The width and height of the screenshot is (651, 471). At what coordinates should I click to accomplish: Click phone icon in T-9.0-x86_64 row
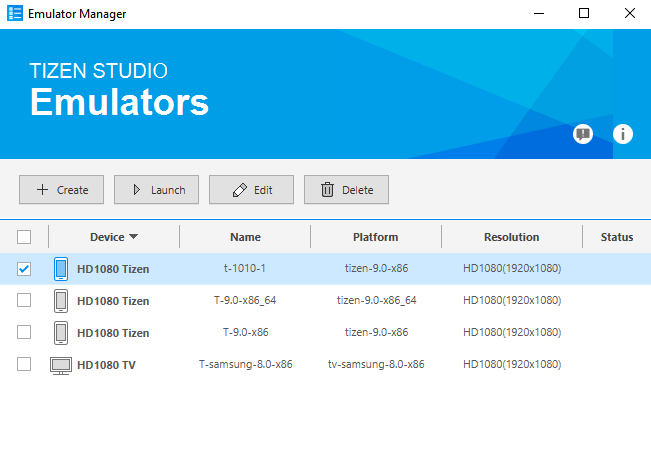pos(61,300)
